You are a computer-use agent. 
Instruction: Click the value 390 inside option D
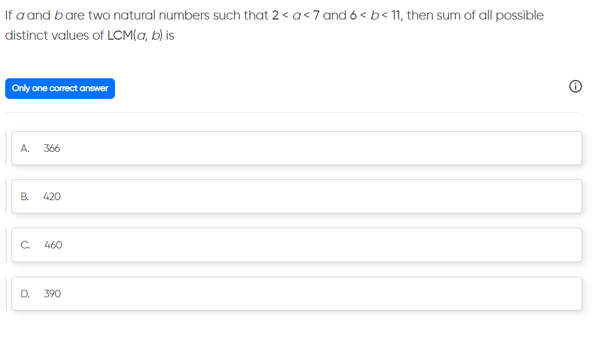52,293
